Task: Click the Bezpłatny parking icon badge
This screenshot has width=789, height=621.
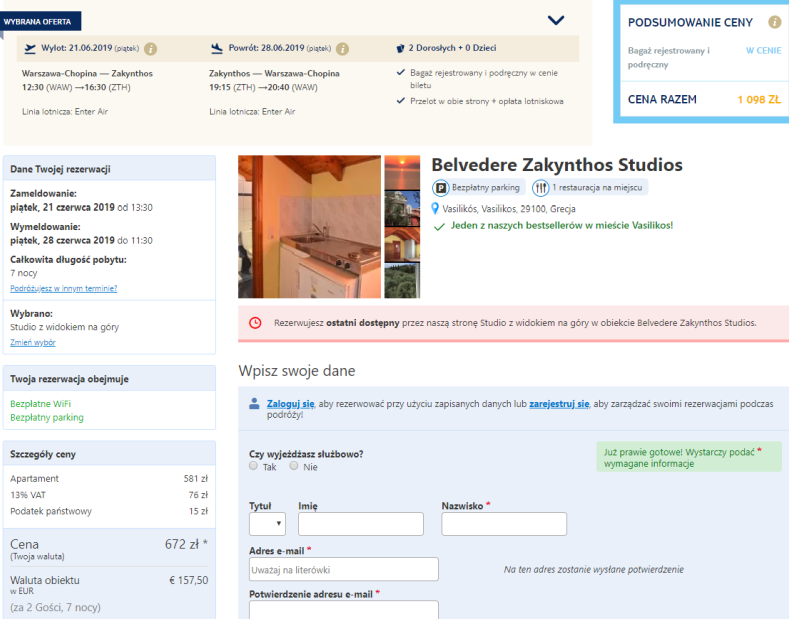Action: click(441, 187)
